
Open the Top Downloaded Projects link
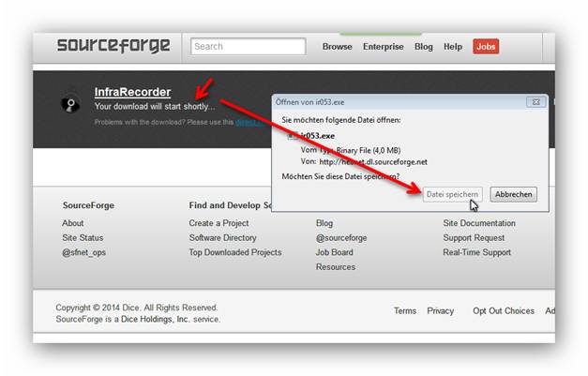coord(235,252)
